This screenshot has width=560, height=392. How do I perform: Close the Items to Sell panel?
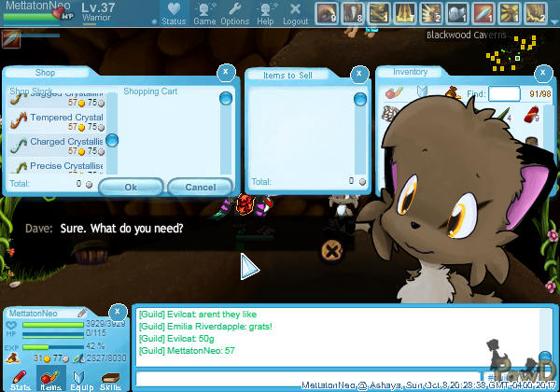pos(361,71)
